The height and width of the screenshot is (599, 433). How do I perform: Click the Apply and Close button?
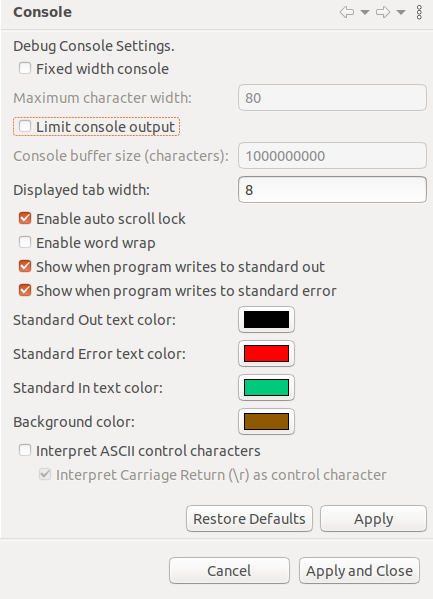(x=359, y=570)
